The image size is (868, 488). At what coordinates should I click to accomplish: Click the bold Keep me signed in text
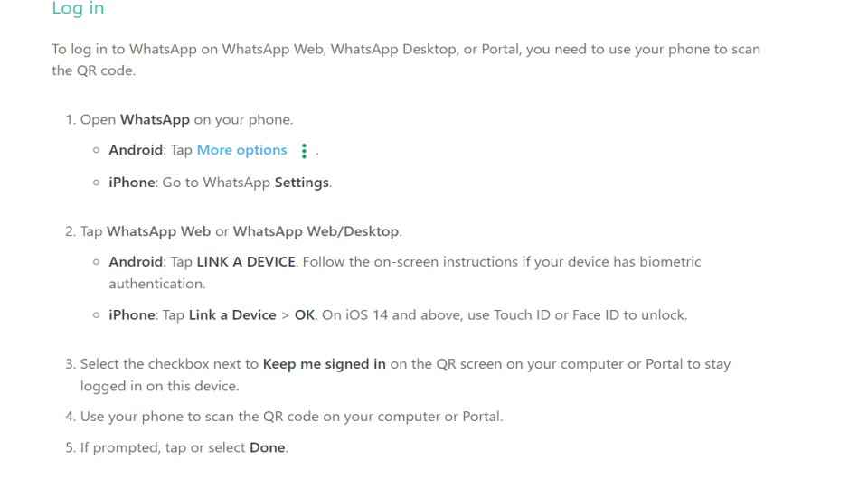(x=325, y=364)
